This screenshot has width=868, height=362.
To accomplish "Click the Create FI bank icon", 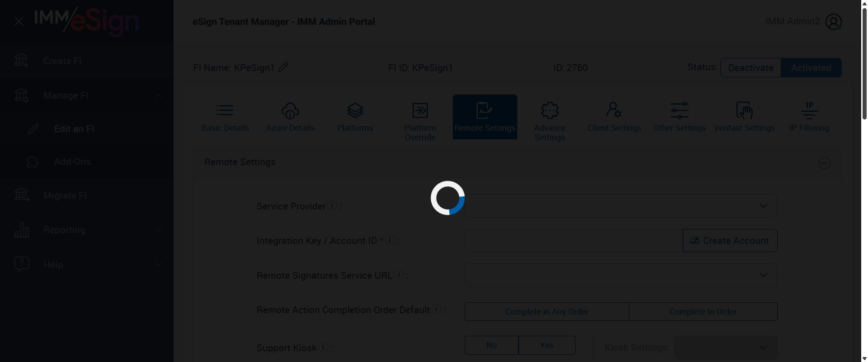I will point(22,61).
